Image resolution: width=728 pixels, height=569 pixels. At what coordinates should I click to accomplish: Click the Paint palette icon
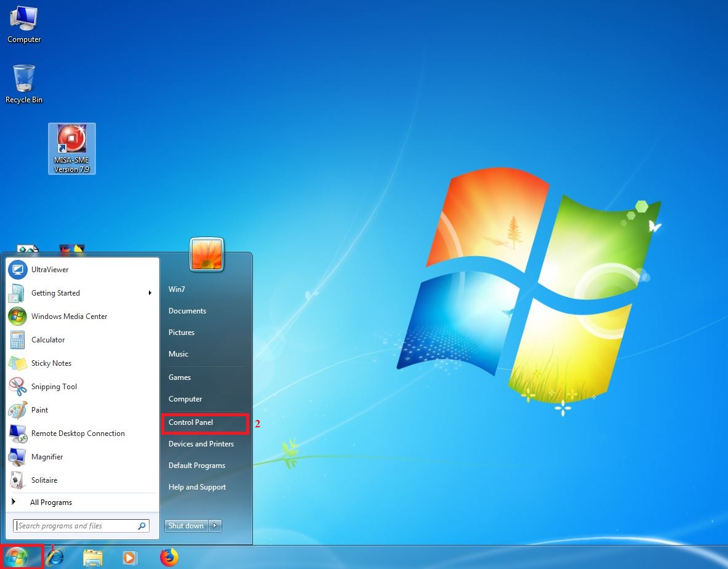tap(18, 410)
